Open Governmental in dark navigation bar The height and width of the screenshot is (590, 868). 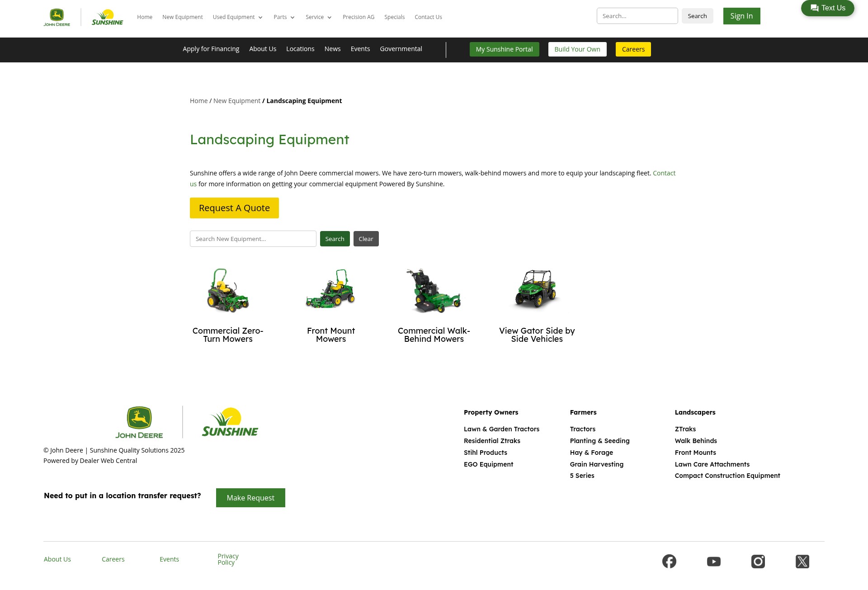[401, 49]
